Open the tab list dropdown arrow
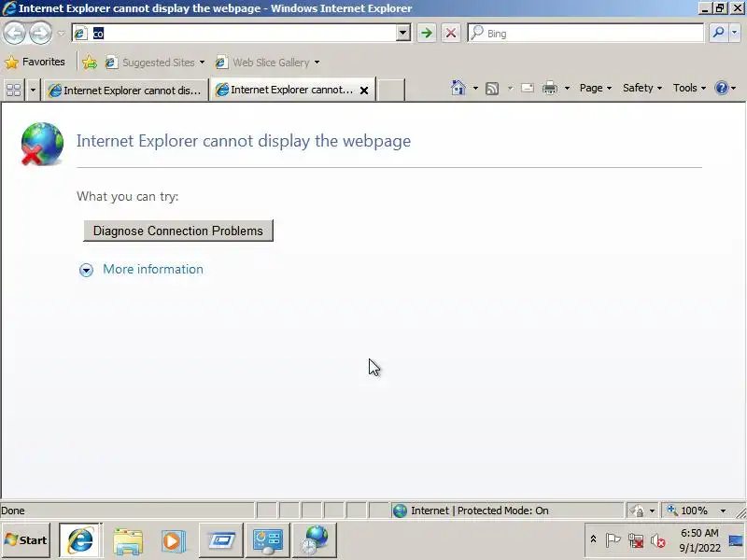 (x=33, y=90)
